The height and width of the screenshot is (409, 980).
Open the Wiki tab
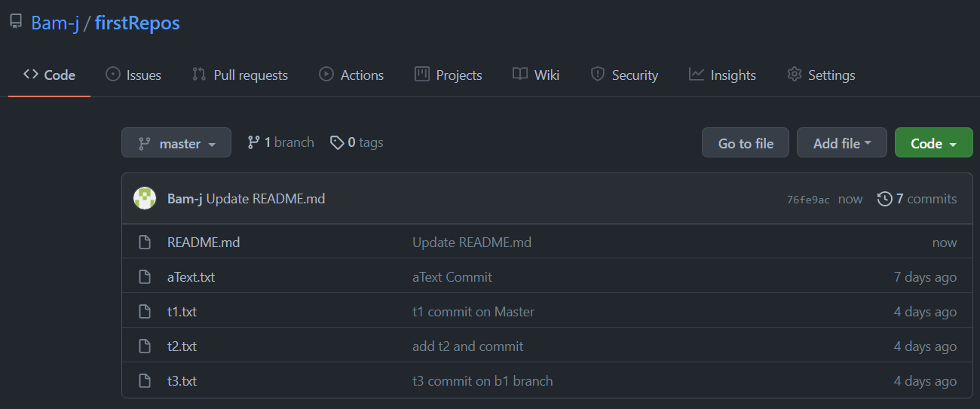click(536, 75)
